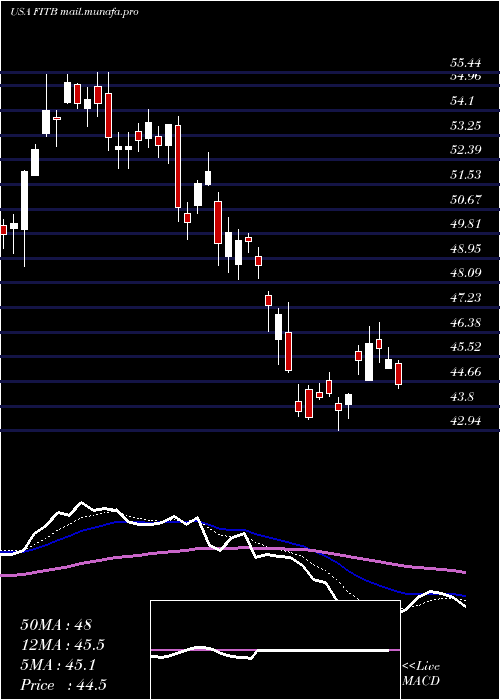Click the 48.95 price axis label
Viewport: 500px width, 700px height.
tap(465, 249)
